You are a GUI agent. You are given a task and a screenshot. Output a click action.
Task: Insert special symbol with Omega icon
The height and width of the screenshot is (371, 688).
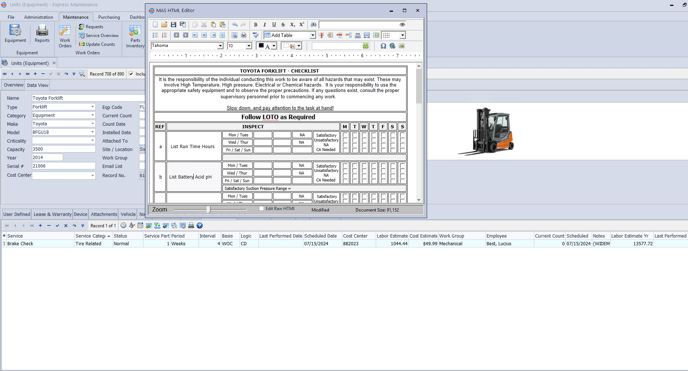click(383, 46)
